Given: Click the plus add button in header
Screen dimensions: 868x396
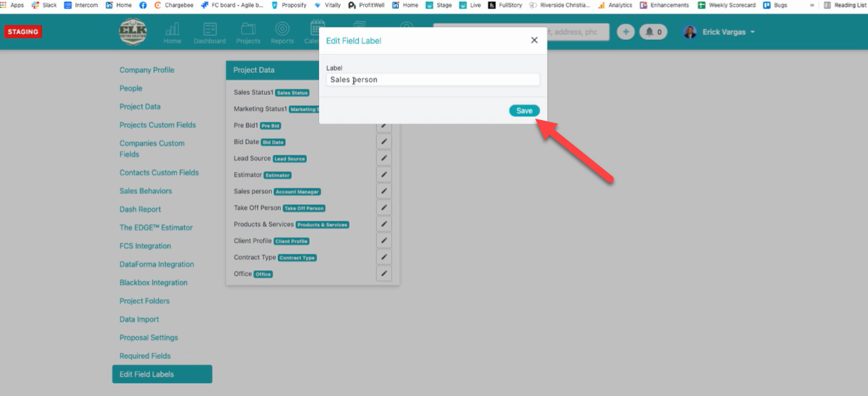Looking at the screenshot, I should (625, 32).
